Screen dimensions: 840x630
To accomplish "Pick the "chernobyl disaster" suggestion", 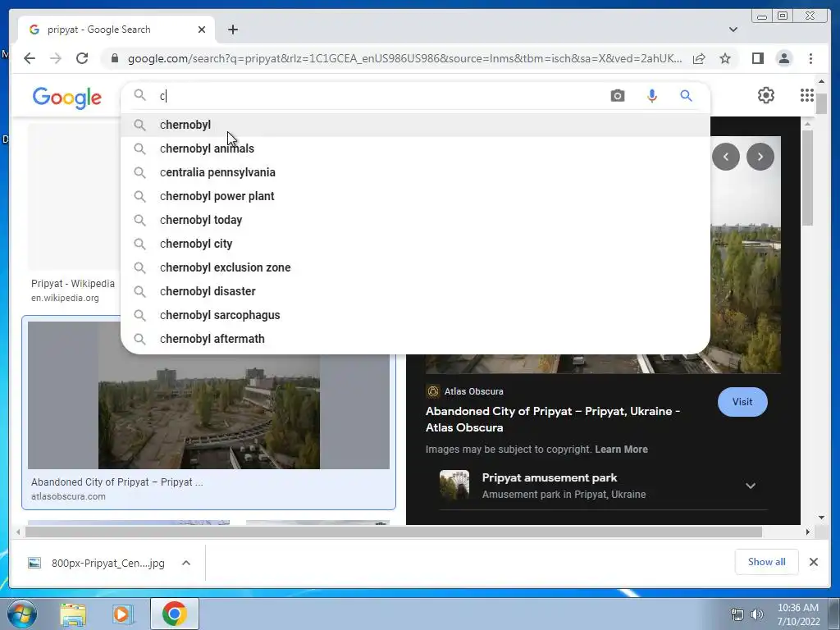I will tap(416, 291).
